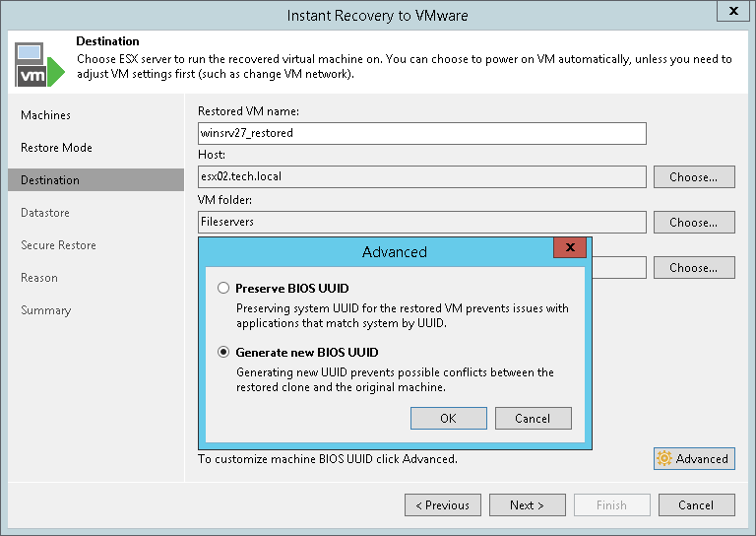The image size is (756, 536).
Task: Select Preserve BIOS UUID option
Action: [x=224, y=288]
